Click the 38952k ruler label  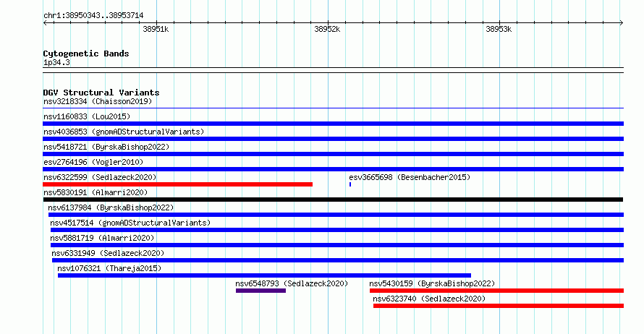[327, 30]
